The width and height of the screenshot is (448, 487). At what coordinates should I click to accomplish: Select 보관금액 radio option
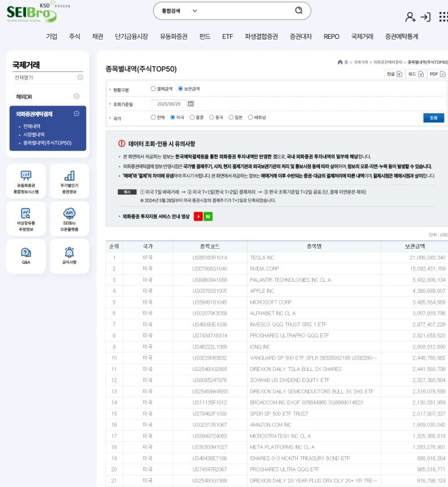point(180,89)
